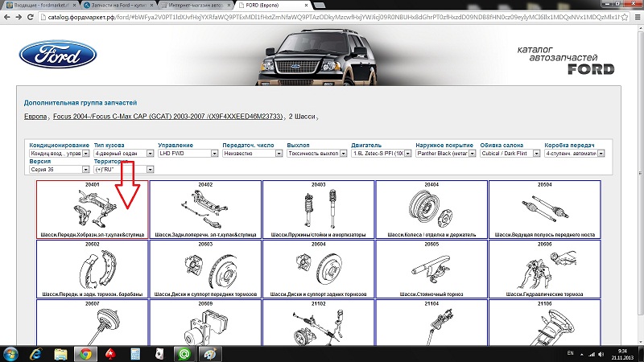Switch to the Запчасти на Ford tab
Viewport: 644px width, 362px height.
pyautogui.click(x=118, y=6)
